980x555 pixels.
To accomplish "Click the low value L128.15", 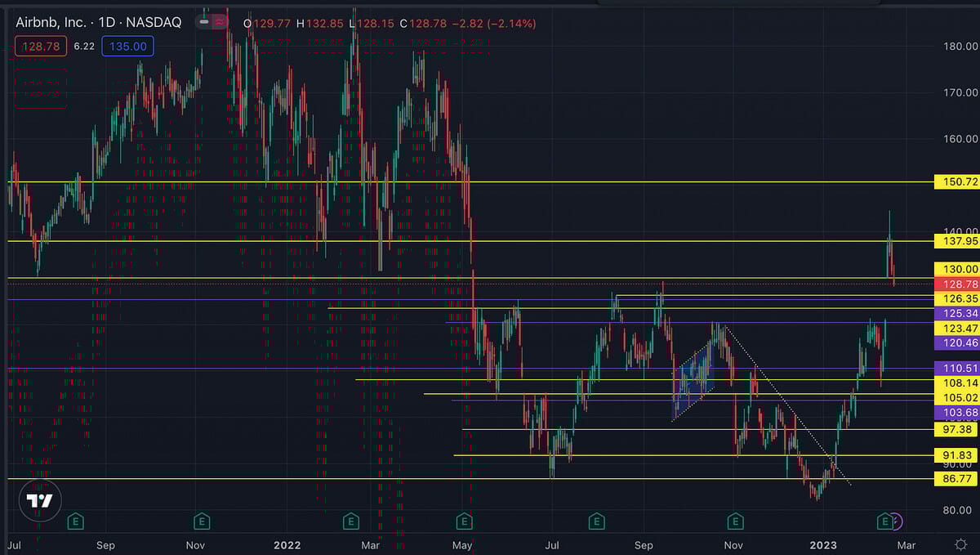I will tap(372, 24).
